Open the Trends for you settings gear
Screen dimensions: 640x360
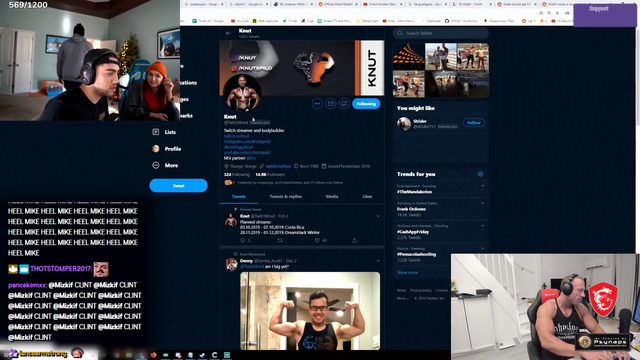480,174
